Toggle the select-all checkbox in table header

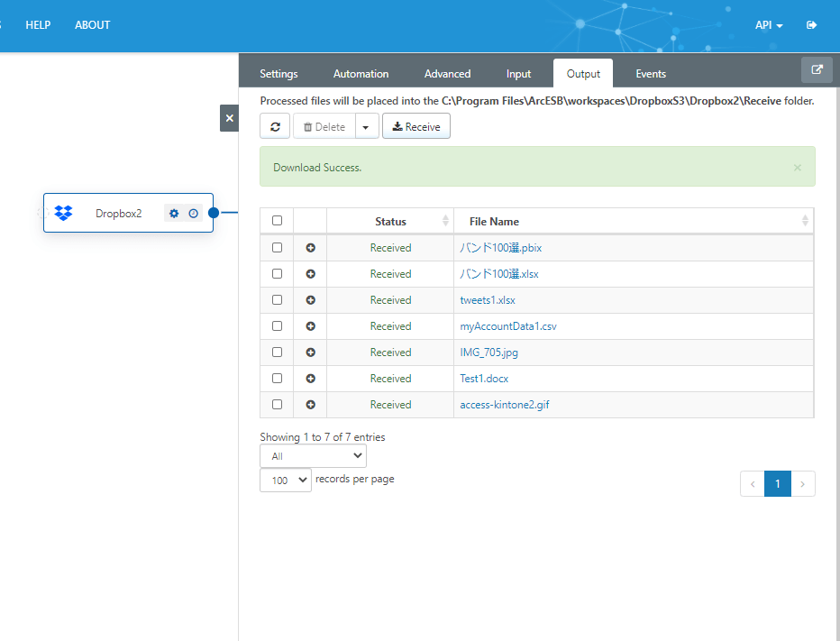tap(277, 221)
